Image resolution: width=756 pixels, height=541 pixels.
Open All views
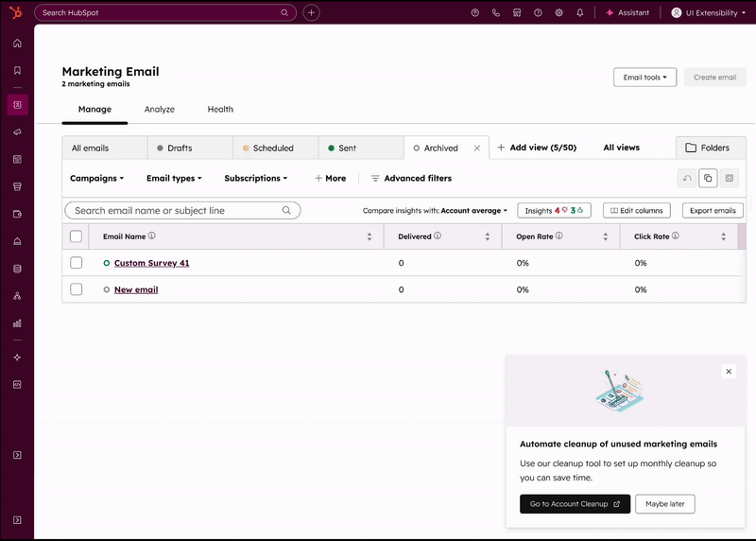tap(622, 148)
